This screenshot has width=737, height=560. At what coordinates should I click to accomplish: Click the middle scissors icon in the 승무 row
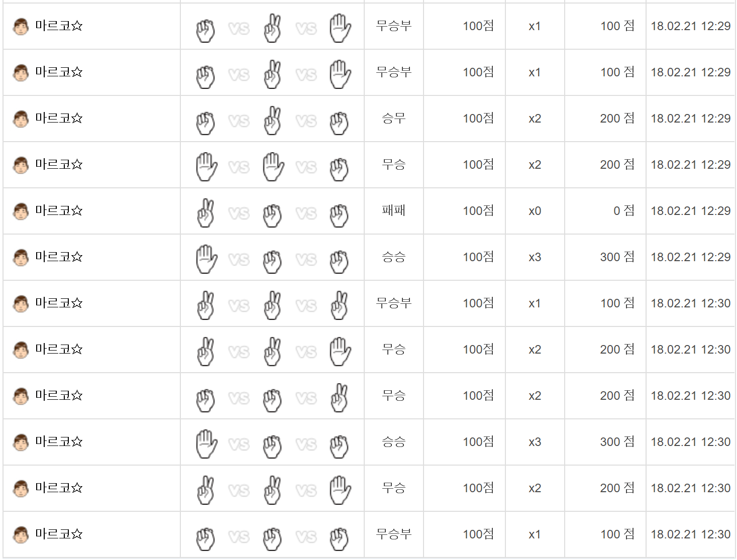point(272,120)
